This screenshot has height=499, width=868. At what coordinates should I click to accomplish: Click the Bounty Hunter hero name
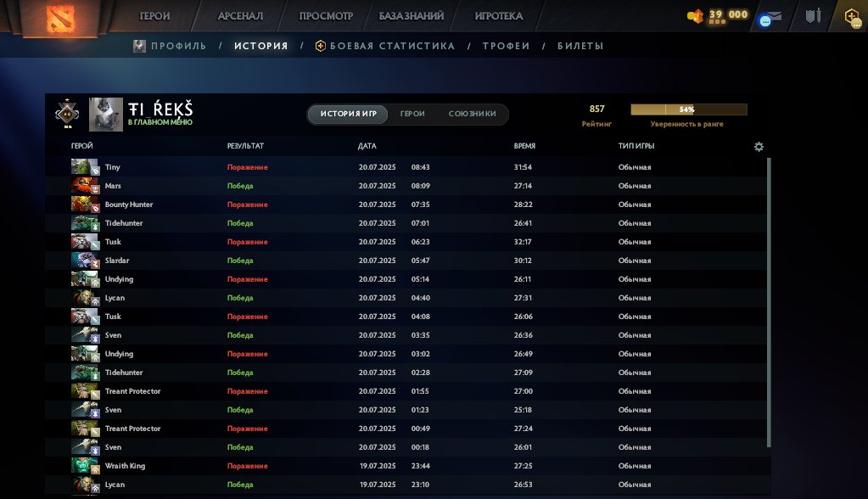coord(129,205)
